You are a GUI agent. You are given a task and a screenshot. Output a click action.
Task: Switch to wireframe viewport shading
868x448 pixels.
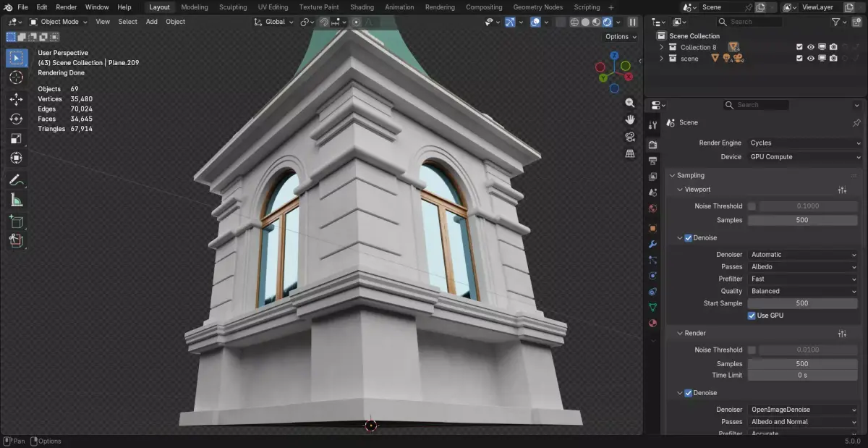click(x=574, y=22)
